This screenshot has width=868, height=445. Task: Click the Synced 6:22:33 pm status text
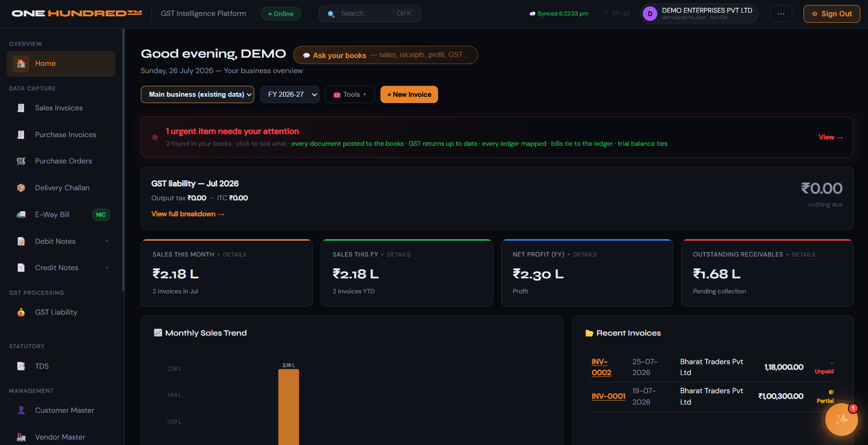tap(563, 14)
